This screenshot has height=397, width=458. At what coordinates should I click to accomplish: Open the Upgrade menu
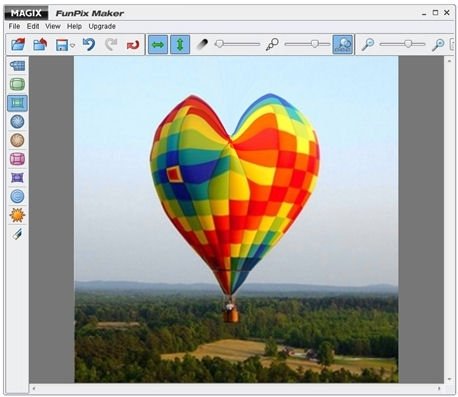(x=102, y=26)
